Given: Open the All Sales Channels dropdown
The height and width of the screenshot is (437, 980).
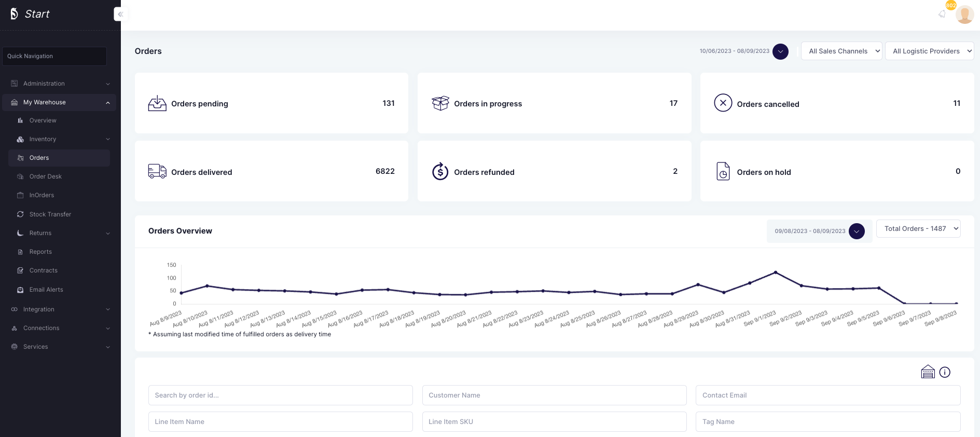Looking at the screenshot, I should 841,51.
